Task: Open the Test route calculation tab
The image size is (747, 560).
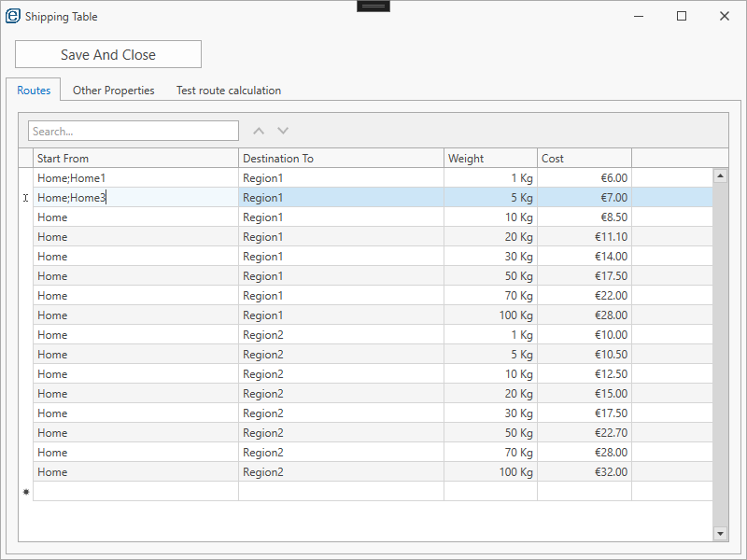Action: pyautogui.click(x=229, y=91)
